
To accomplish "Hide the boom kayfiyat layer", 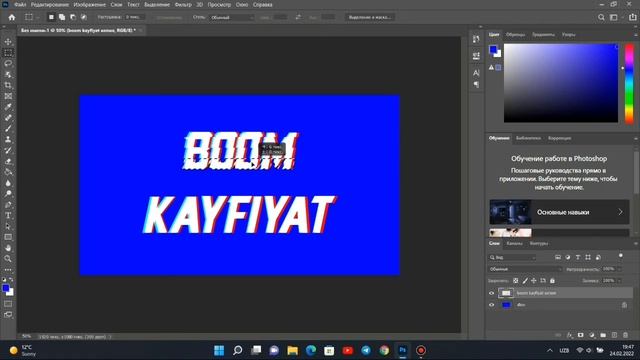I will [x=491, y=293].
